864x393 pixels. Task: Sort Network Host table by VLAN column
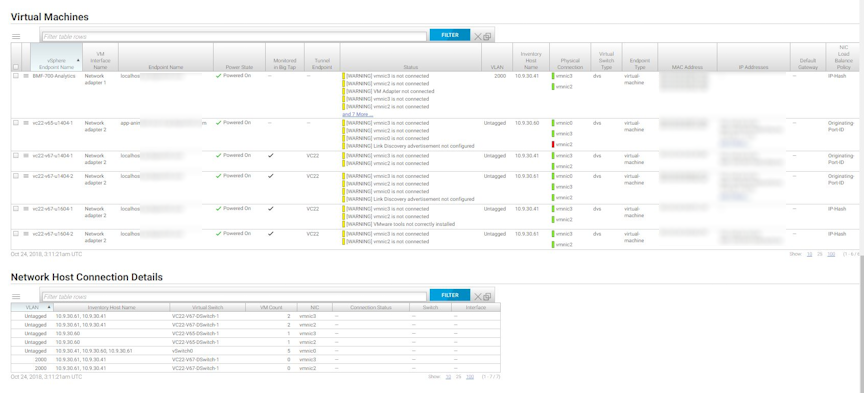33,308
